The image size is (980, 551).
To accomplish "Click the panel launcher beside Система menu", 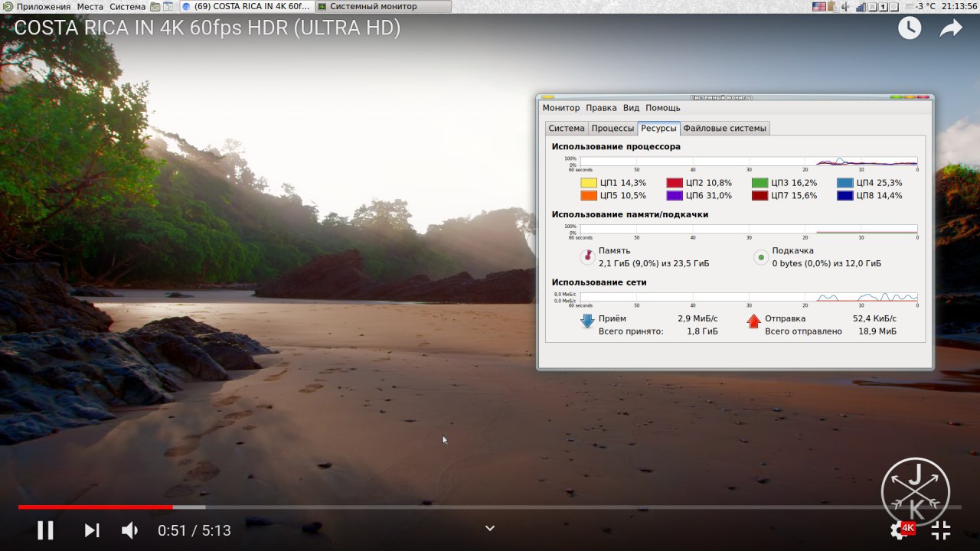I will (155, 6).
